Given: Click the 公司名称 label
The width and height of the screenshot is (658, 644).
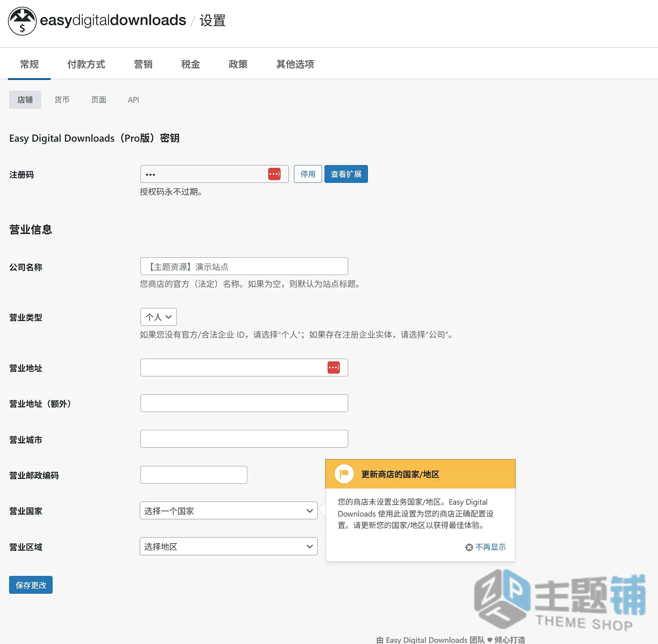Looking at the screenshot, I should pos(26,267).
